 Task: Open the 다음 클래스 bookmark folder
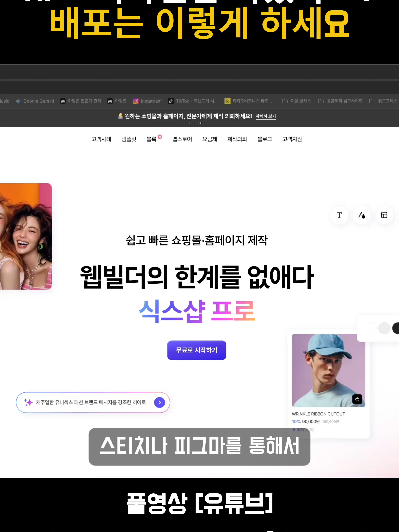point(296,101)
